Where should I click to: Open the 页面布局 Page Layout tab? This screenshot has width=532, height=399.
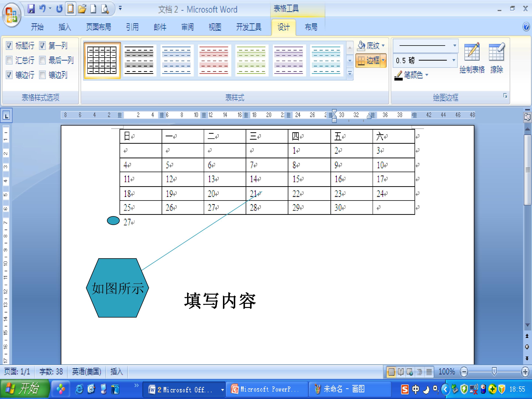(x=98, y=27)
